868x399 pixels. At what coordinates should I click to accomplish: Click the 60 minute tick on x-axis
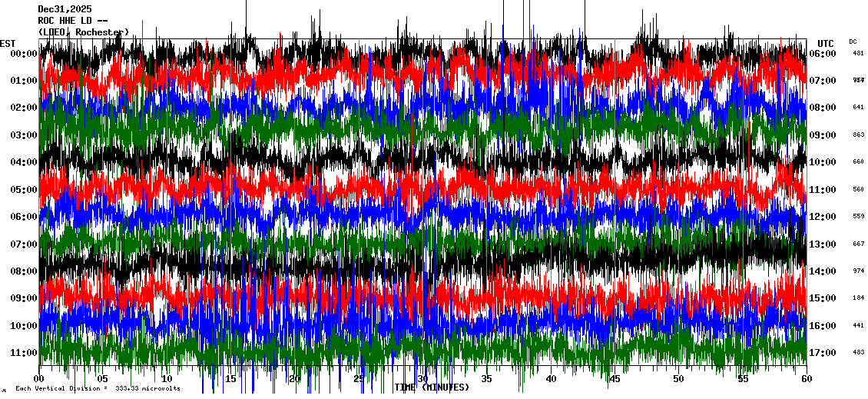(806, 379)
